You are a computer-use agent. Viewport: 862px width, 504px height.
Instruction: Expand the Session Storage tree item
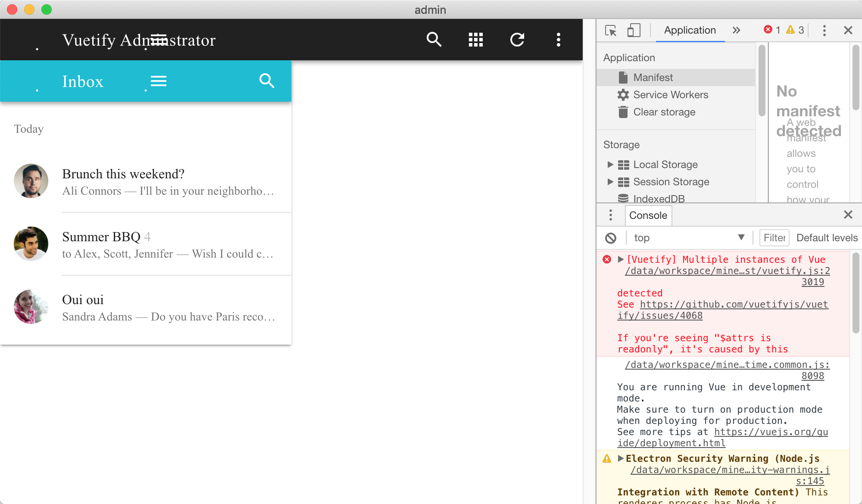(609, 181)
